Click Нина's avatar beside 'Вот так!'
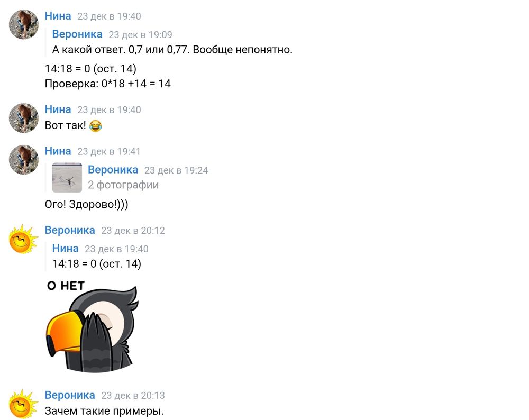The image size is (529, 420). [x=24, y=118]
